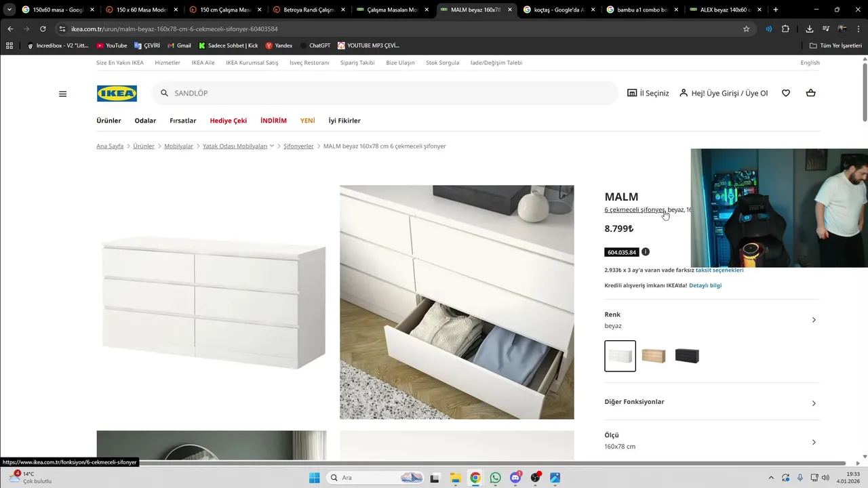Show hidden system tray icons
868x488 pixels.
click(x=771, y=478)
